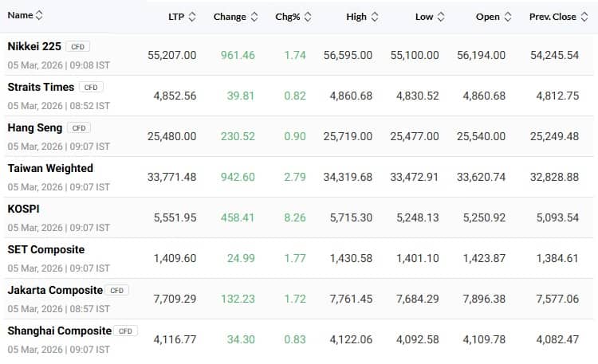Click the CFD badge beside Jakarta Composite

[116, 291]
